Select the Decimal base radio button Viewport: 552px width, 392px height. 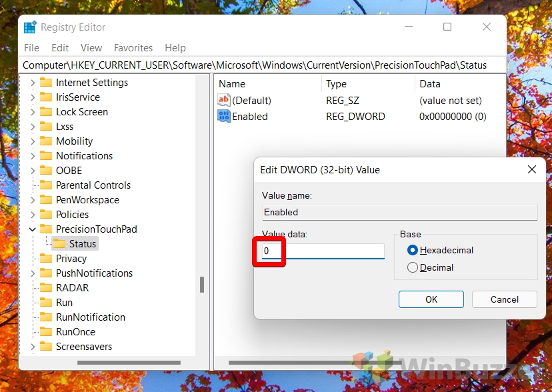coord(412,267)
